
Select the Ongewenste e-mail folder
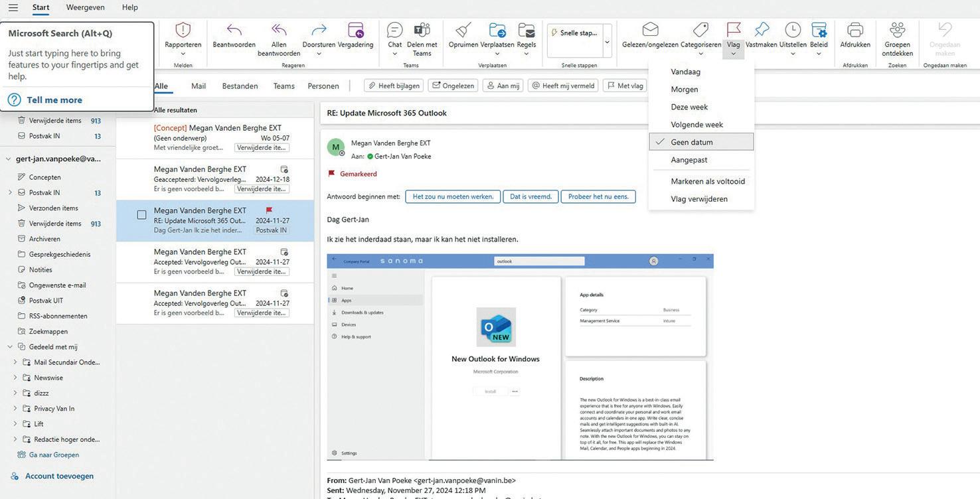coord(57,285)
